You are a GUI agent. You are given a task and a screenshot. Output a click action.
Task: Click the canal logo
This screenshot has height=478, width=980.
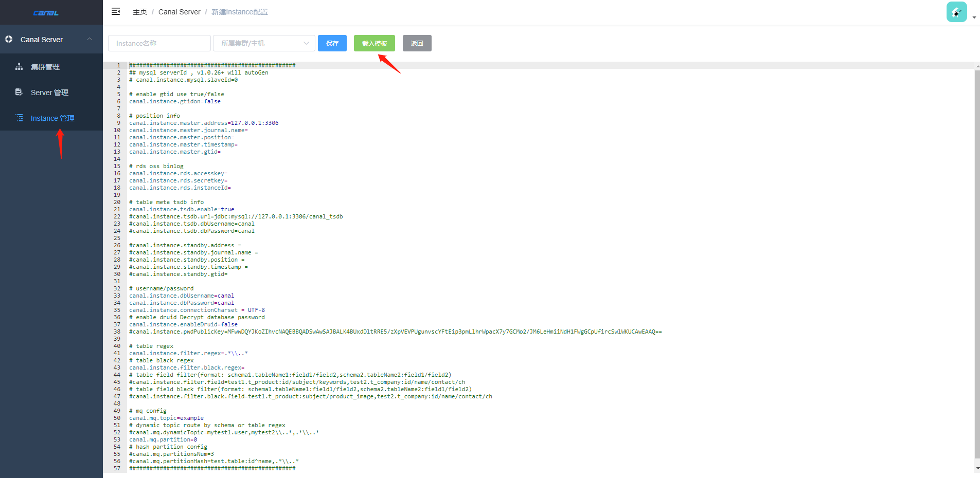click(46, 13)
